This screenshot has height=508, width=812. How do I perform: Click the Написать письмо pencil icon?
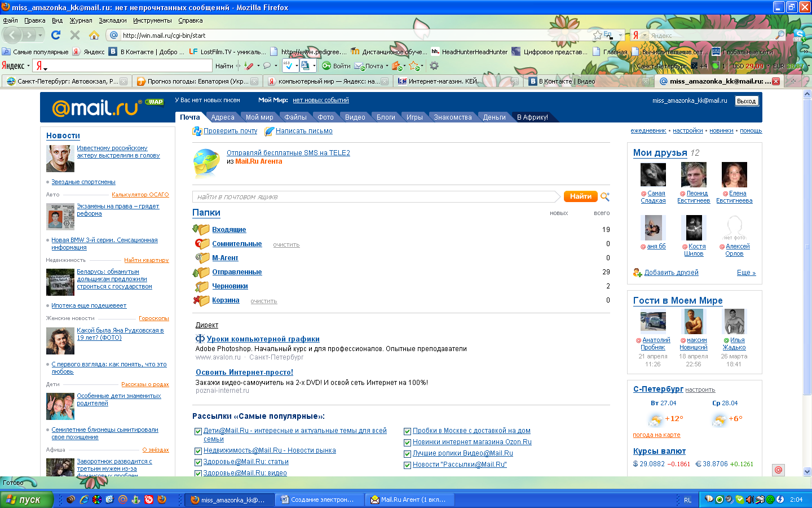[x=269, y=131]
